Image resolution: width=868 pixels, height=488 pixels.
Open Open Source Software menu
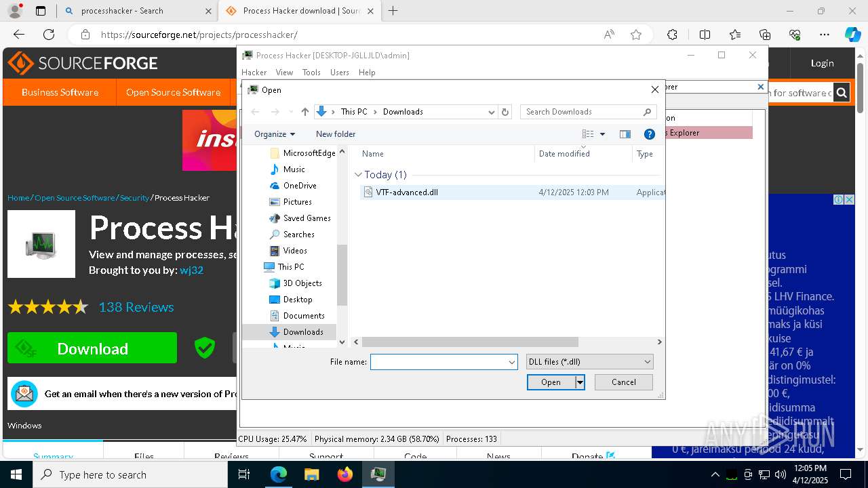(173, 92)
